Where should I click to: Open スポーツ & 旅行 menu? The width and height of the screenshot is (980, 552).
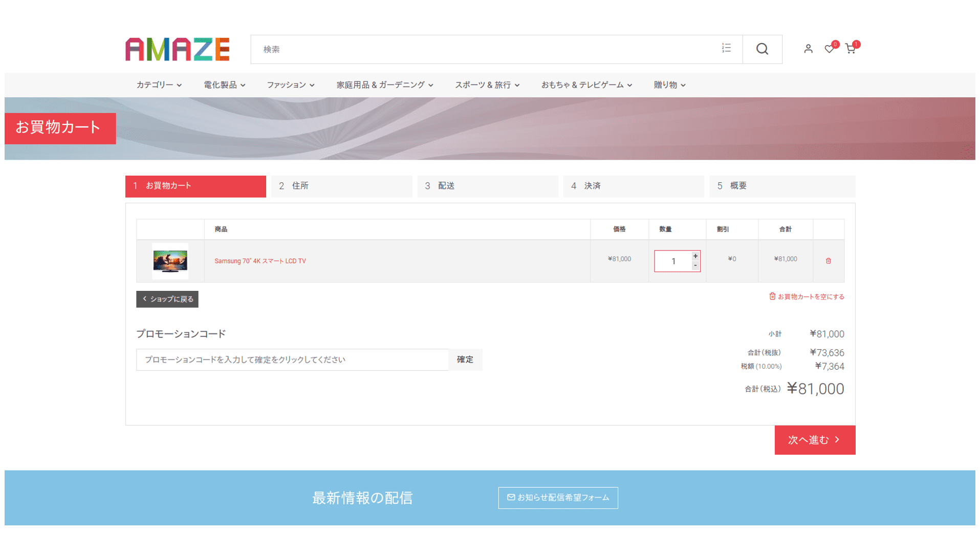click(x=487, y=85)
